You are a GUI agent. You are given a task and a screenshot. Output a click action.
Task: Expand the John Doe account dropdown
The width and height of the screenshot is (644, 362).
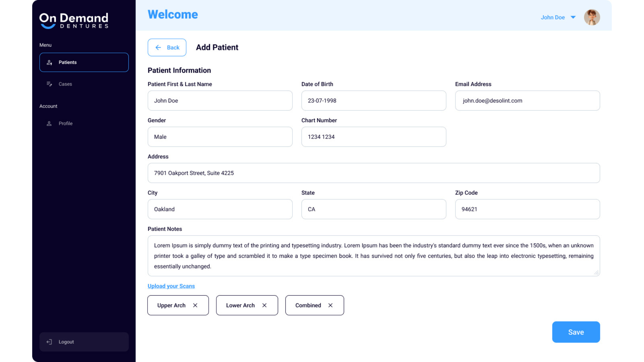pos(573,17)
